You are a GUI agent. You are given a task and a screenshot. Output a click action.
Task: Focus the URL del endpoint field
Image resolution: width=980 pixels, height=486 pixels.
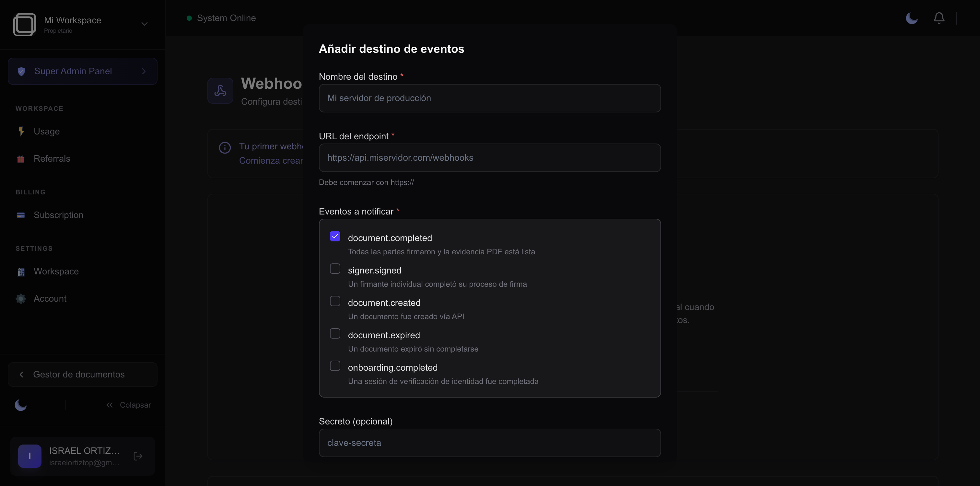[x=490, y=158]
